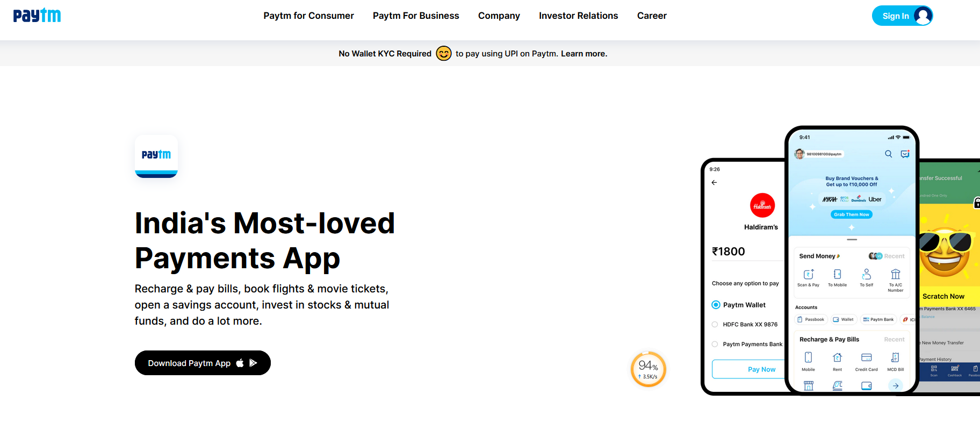Open the Career menu
980x437 pixels.
[652, 16]
